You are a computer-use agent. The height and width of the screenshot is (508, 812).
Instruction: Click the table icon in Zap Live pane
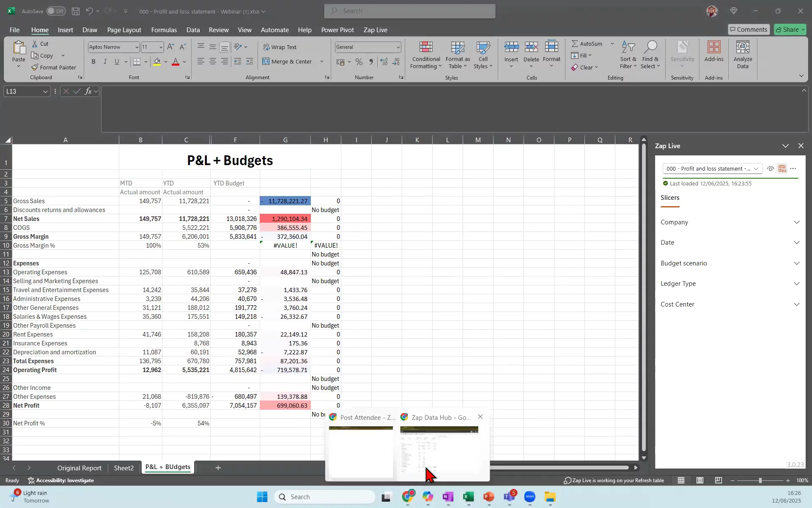pyautogui.click(x=782, y=168)
